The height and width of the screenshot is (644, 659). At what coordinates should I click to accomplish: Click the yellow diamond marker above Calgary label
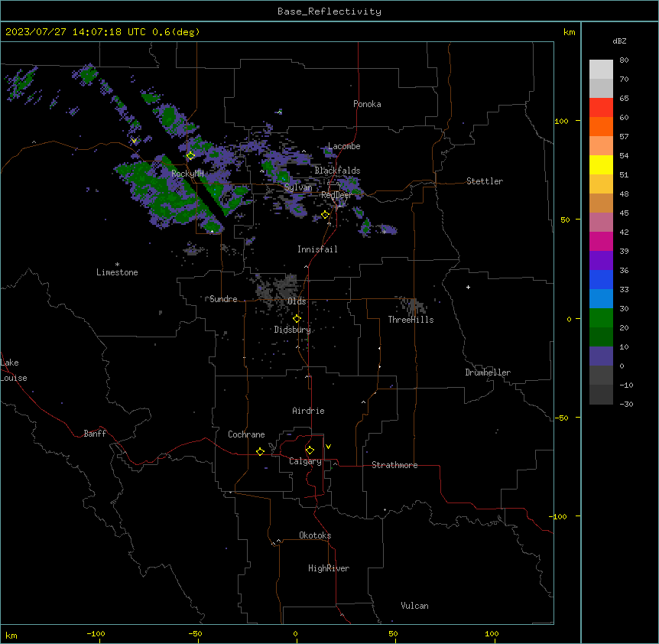tap(310, 450)
